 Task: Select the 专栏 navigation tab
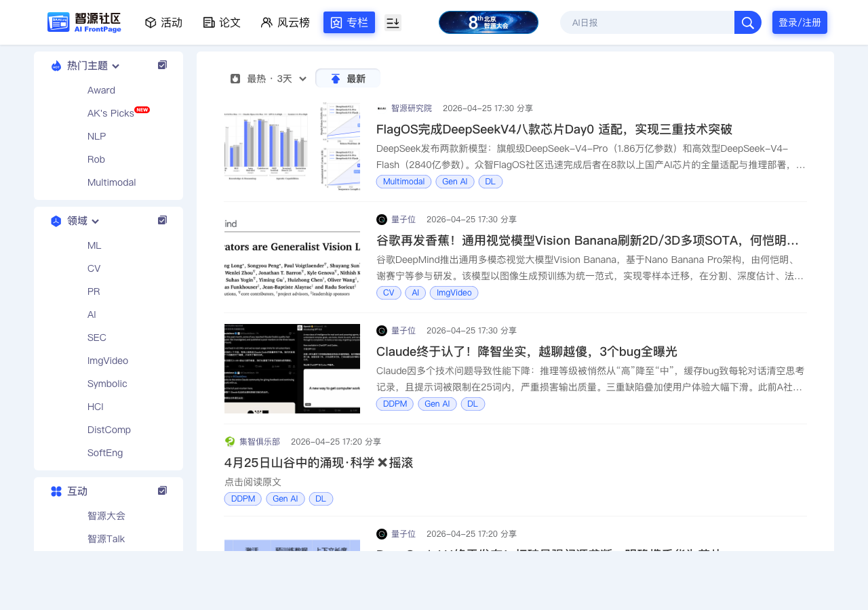tap(349, 22)
